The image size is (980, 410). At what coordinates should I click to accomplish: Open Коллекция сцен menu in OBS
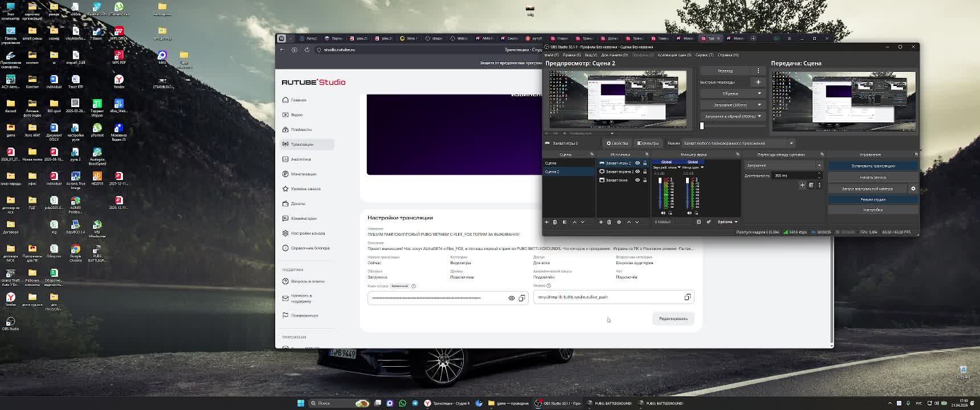tap(674, 55)
